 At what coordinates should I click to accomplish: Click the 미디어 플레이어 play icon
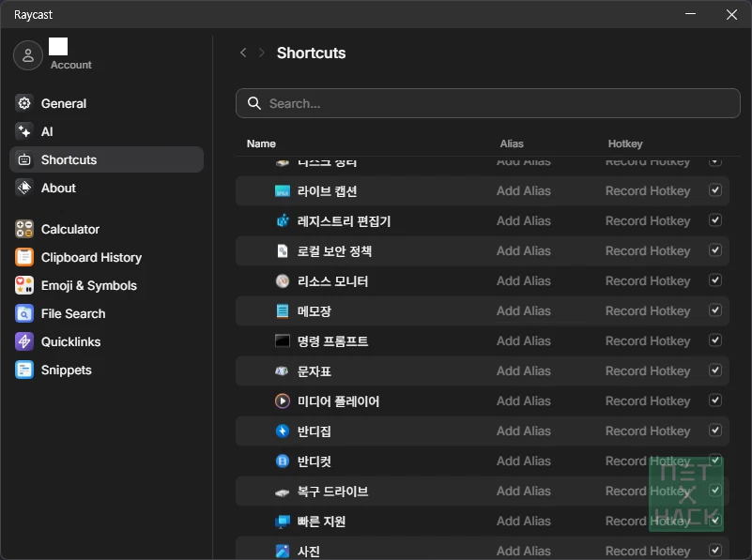[x=283, y=401]
